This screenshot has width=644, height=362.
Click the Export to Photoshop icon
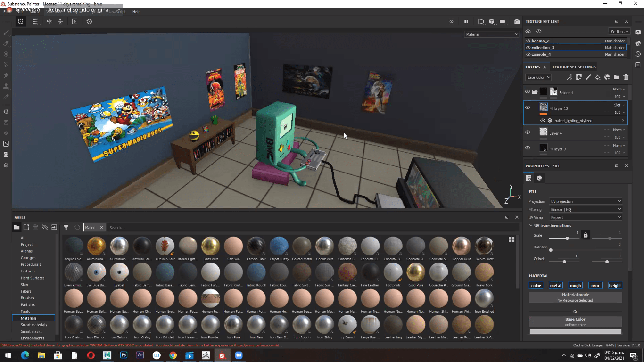click(x=6, y=144)
